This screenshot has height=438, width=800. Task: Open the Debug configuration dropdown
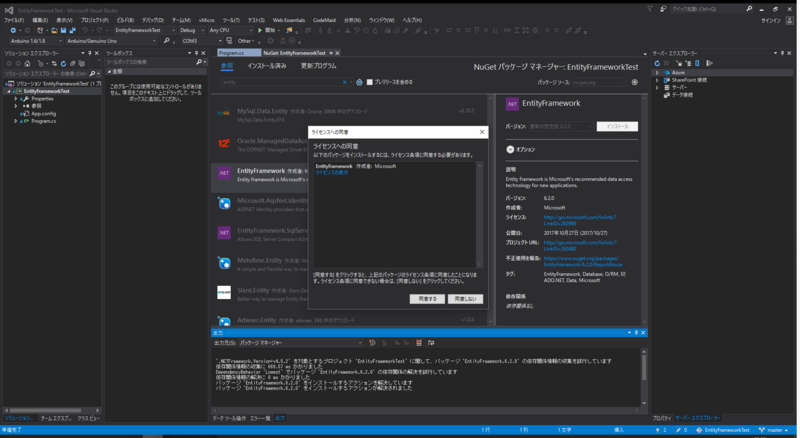[191, 30]
